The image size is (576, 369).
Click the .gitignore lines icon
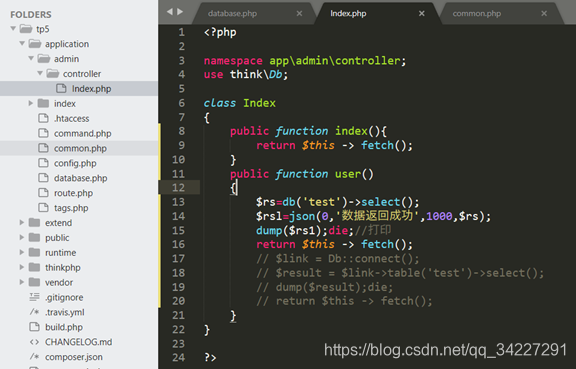click(35, 297)
